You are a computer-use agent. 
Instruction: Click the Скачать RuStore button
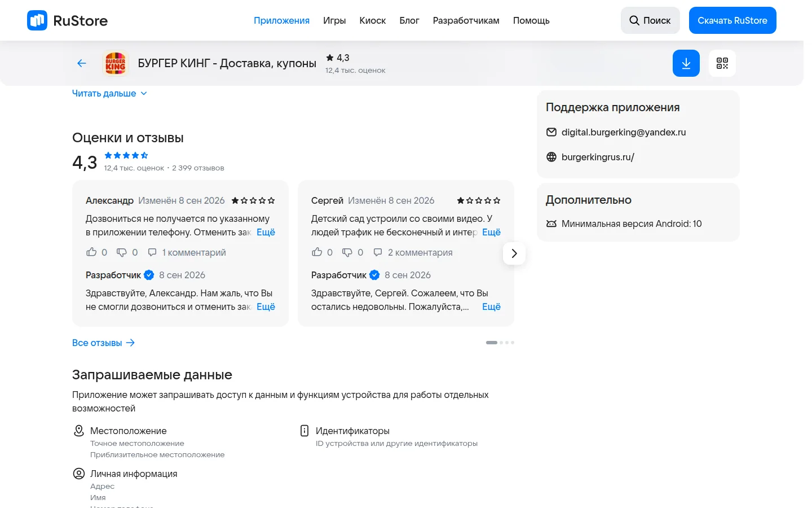pos(732,20)
